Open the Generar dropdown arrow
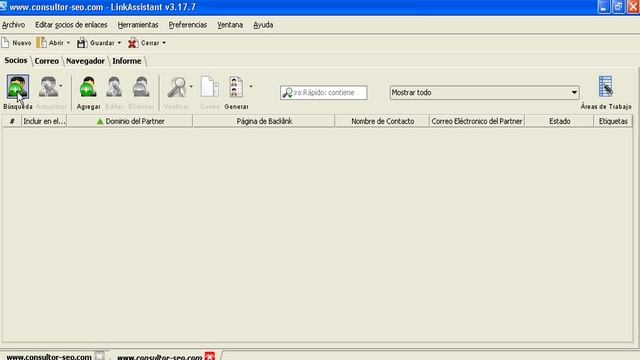The height and width of the screenshot is (360, 640). (251, 86)
